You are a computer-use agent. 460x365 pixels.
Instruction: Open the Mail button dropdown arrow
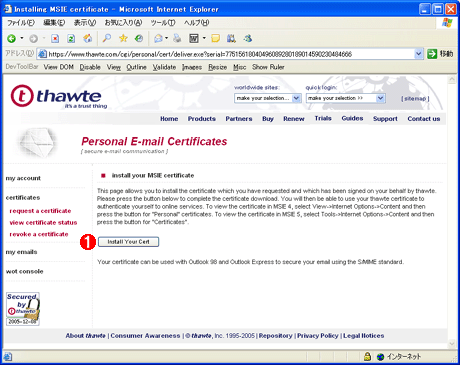click(x=166, y=39)
